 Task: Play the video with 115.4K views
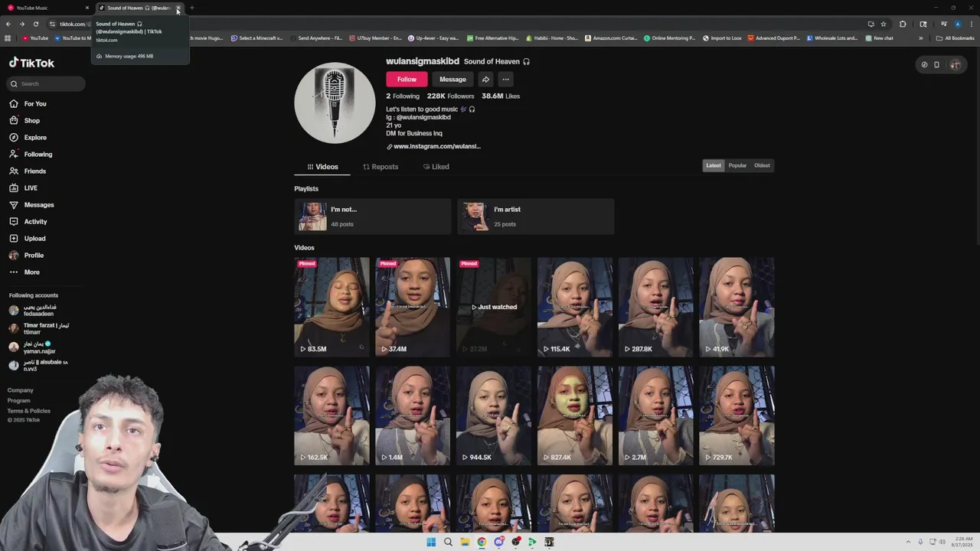(575, 307)
